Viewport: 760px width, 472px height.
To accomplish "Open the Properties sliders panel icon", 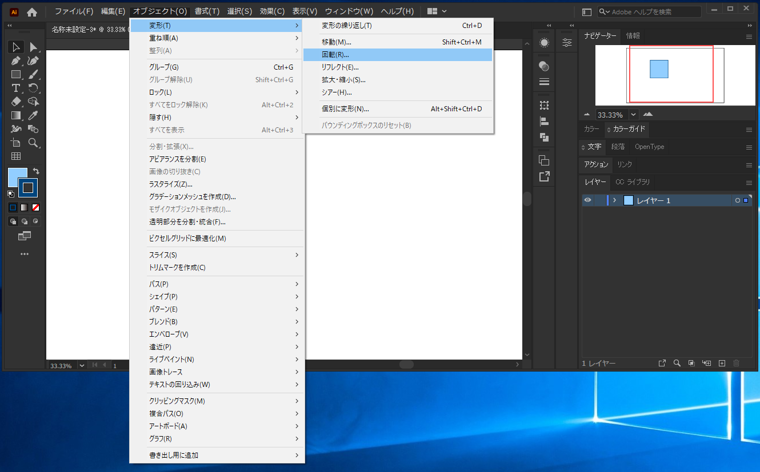I will [567, 43].
